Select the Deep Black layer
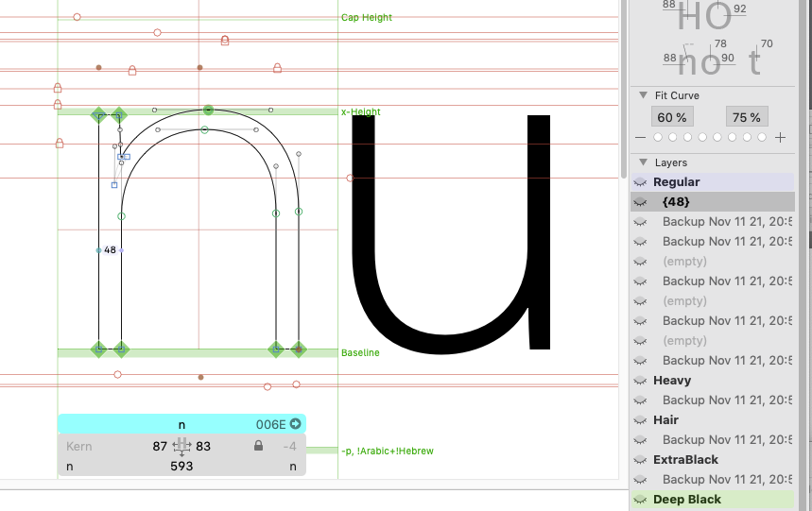This screenshot has width=812, height=511. click(x=686, y=500)
